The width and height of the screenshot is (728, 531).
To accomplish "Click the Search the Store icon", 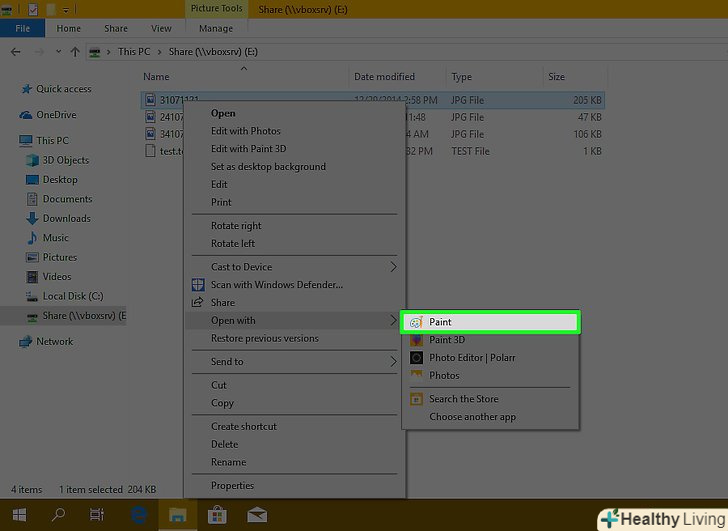I will click(x=416, y=399).
